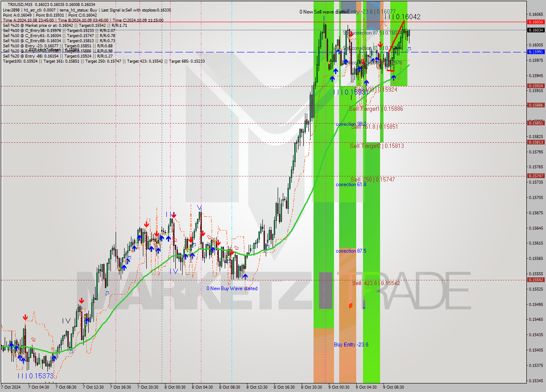Select the blue 0.15991 price level tag
Viewport: 546px width, 392px height.
click(x=536, y=52)
